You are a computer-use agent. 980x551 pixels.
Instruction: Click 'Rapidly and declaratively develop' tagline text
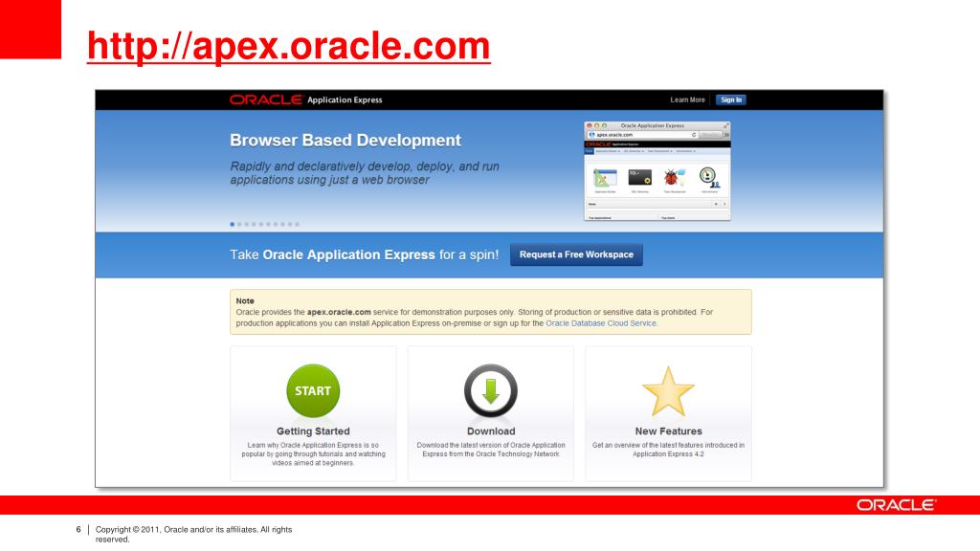tap(365, 173)
